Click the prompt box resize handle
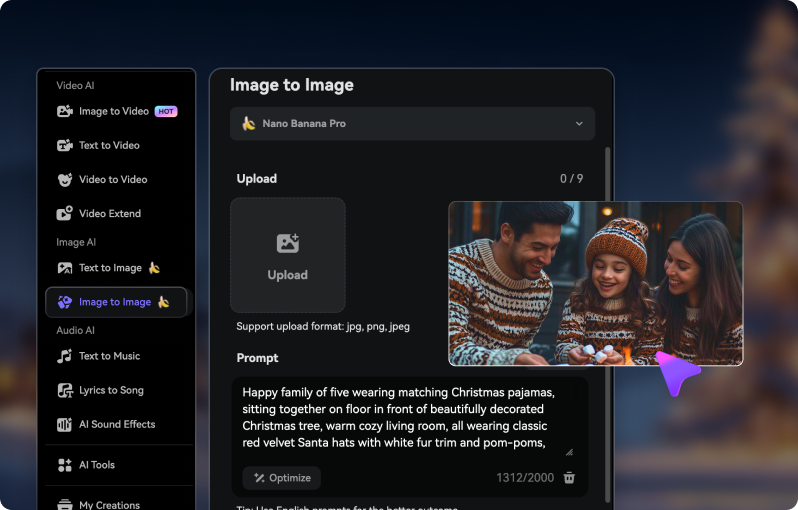The width and height of the screenshot is (798, 510). [x=569, y=452]
